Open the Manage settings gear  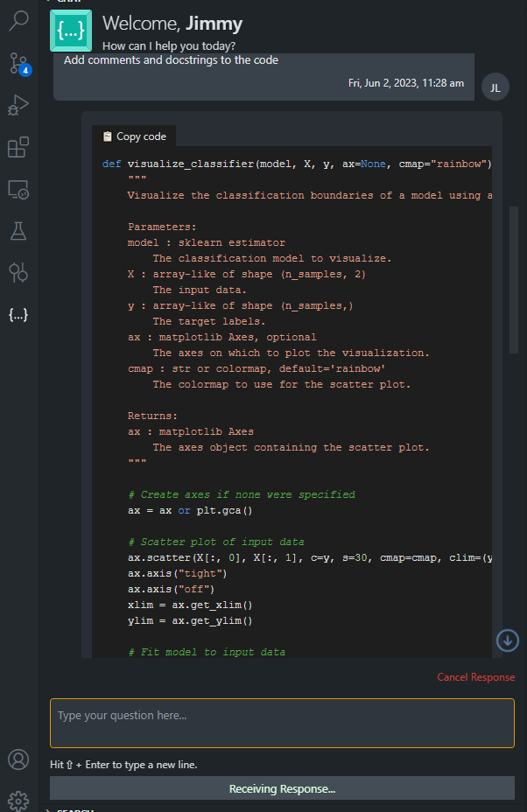point(18,801)
